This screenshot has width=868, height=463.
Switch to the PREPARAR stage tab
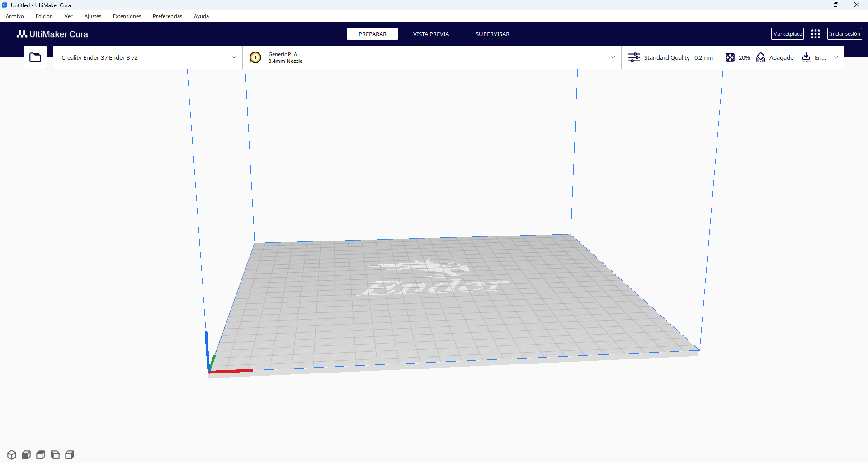point(373,34)
